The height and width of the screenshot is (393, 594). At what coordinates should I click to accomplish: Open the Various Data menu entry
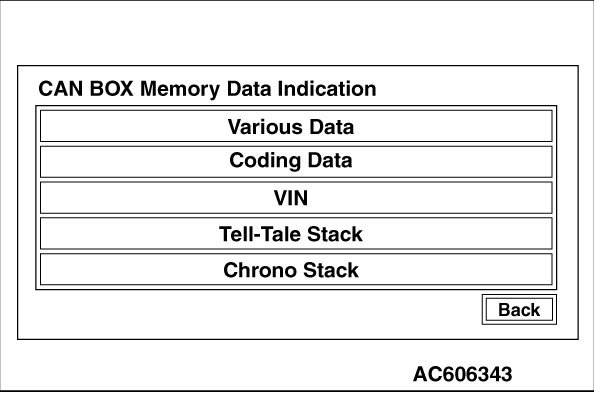tap(296, 126)
